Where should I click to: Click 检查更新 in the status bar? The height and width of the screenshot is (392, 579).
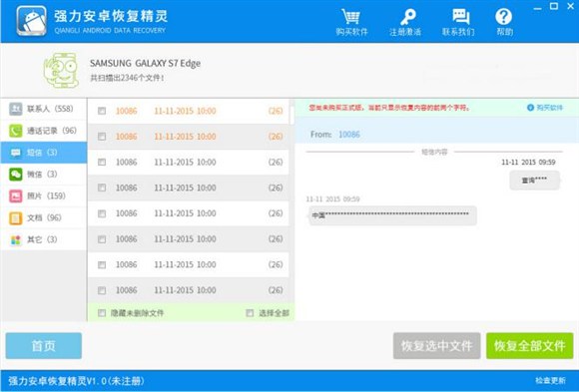pyautogui.click(x=550, y=381)
